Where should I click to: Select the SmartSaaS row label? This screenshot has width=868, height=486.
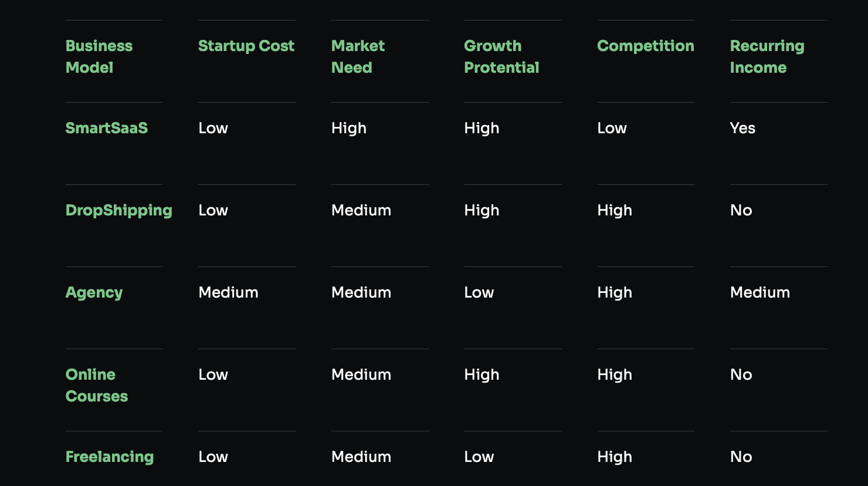tap(107, 128)
